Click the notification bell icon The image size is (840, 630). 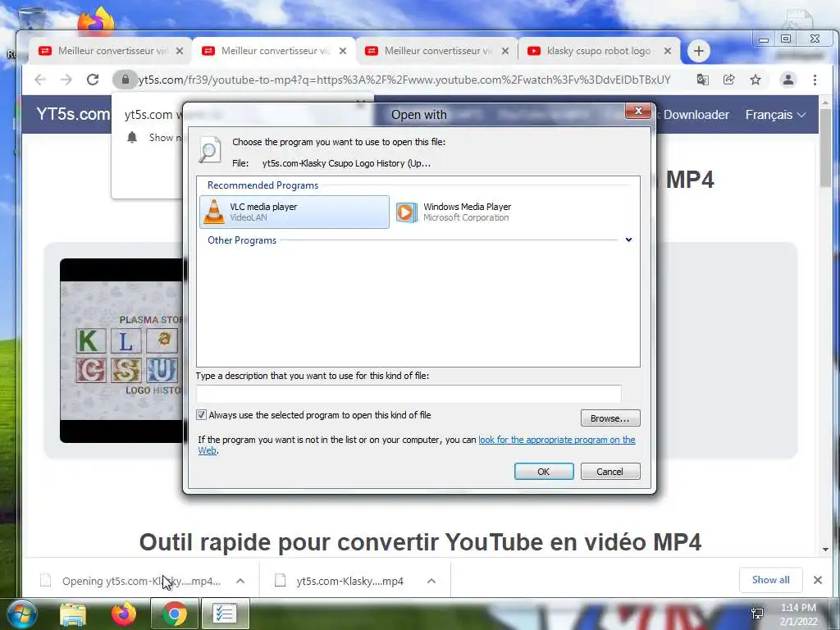[x=132, y=138]
